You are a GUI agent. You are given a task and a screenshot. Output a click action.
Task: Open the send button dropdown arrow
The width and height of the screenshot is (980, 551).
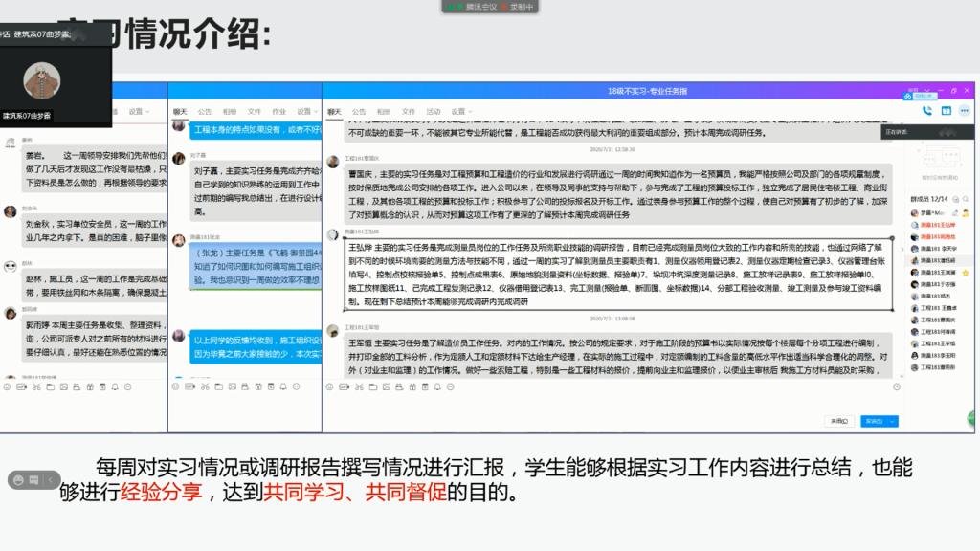click(x=893, y=420)
